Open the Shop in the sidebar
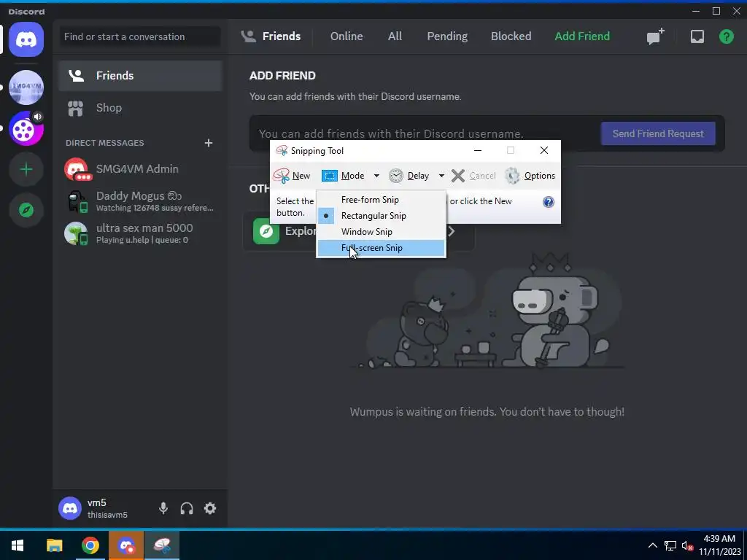 click(x=141, y=108)
